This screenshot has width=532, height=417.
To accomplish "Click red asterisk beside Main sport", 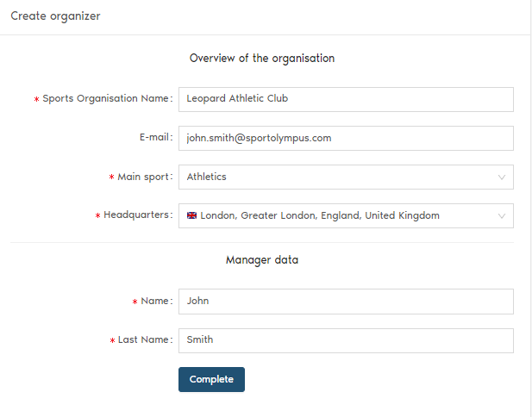I will pyautogui.click(x=111, y=177).
